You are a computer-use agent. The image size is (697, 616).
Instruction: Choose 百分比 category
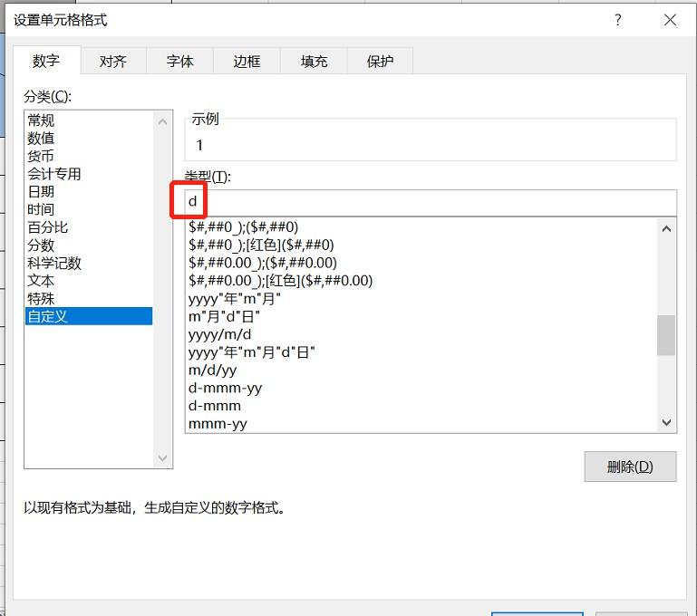click(89, 227)
